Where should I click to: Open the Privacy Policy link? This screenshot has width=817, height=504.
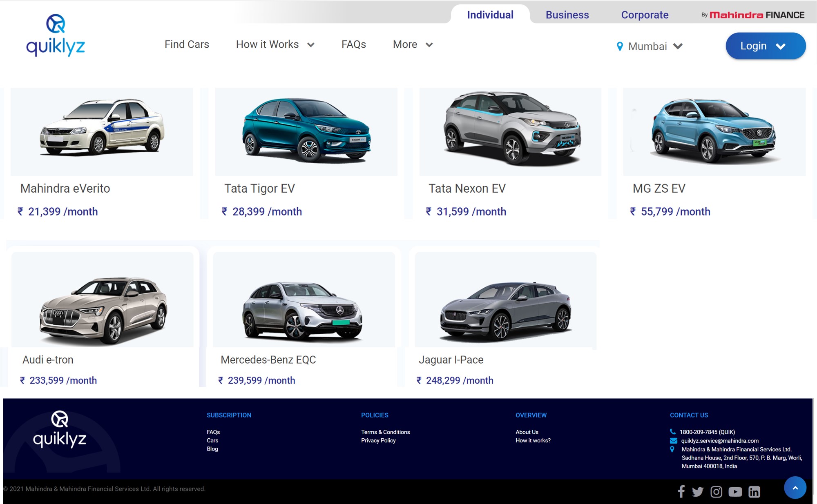[x=378, y=440]
